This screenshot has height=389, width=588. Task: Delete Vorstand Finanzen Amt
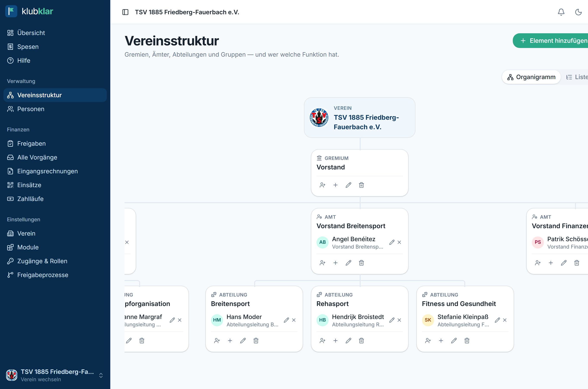point(577,263)
